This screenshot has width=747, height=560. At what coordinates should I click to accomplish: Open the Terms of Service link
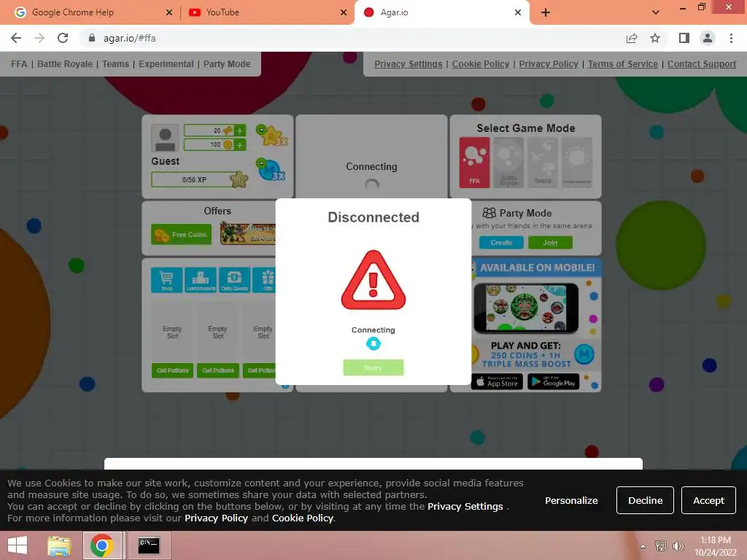coord(623,64)
